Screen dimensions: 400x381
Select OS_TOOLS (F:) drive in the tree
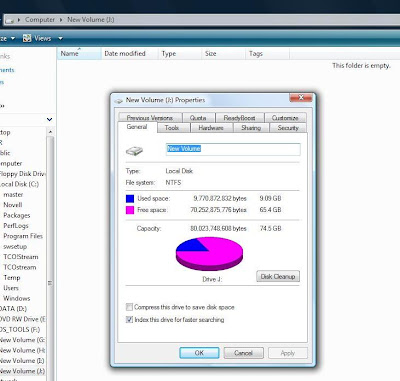[20, 329]
